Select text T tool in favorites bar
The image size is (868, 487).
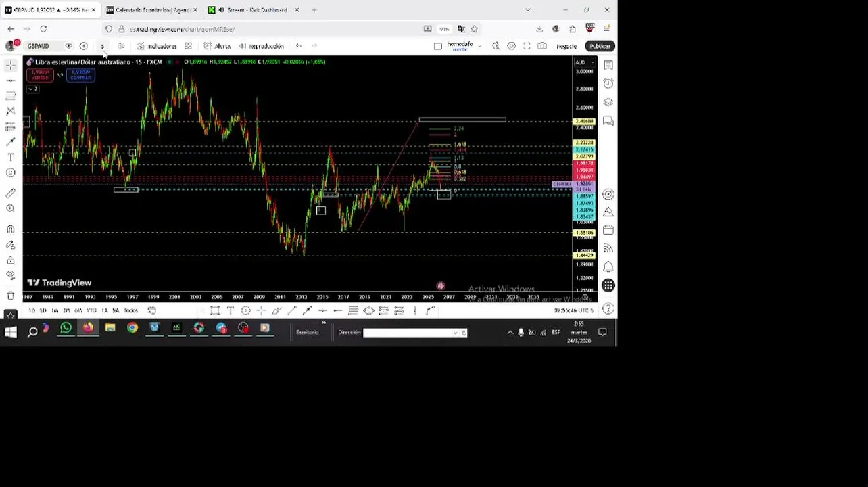coord(231,310)
